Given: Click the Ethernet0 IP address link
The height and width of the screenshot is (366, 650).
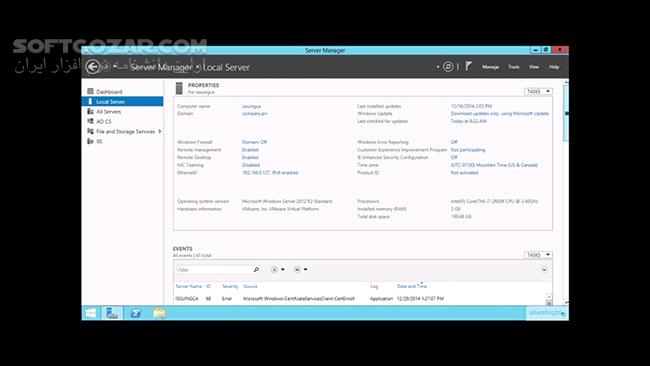Looking at the screenshot, I should tap(270, 172).
